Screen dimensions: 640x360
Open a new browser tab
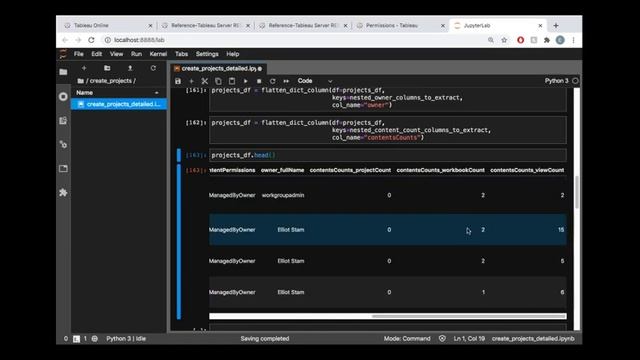[x=556, y=25]
